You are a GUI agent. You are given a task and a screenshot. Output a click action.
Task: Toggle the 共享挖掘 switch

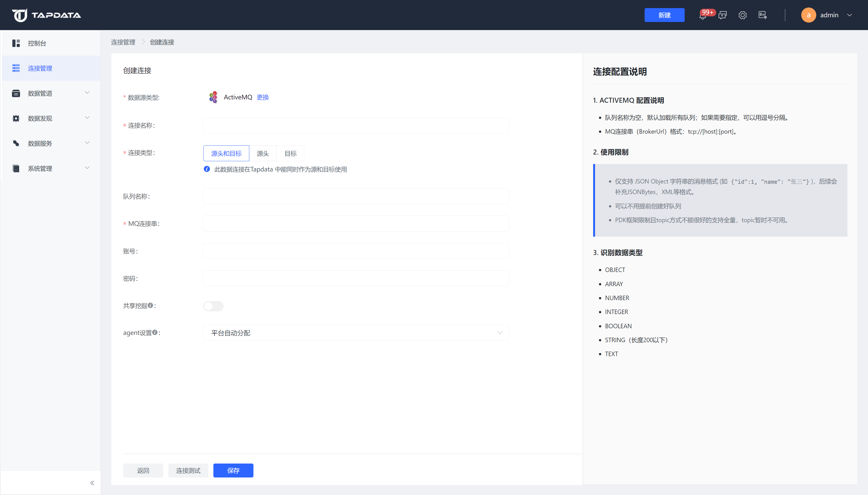(x=213, y=306)
